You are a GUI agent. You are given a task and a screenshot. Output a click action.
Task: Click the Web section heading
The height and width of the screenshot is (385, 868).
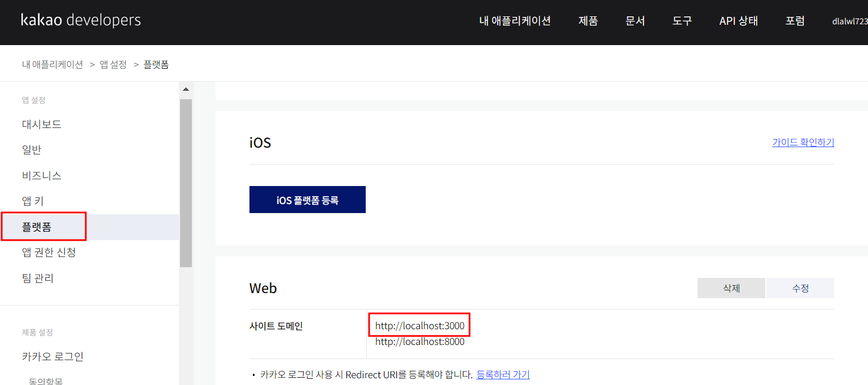coord(263,288)
